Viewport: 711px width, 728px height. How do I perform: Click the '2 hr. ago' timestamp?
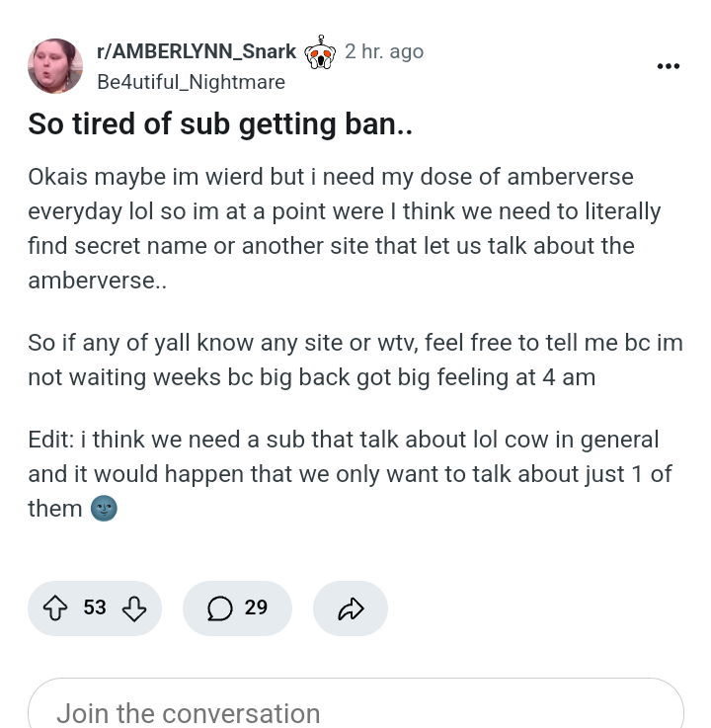coord(384,51)
